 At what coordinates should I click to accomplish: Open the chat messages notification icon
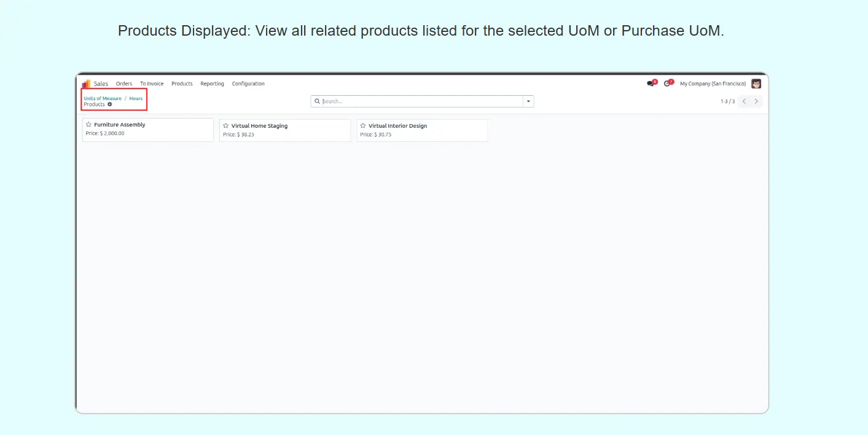tap(651, 84)
